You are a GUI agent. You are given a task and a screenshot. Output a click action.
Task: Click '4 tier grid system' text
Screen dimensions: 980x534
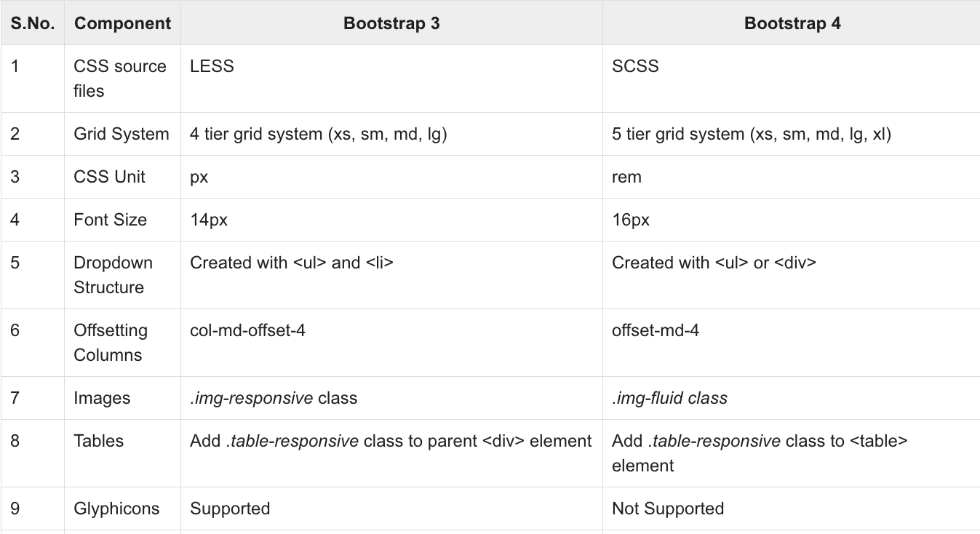[x=257, y=134]
